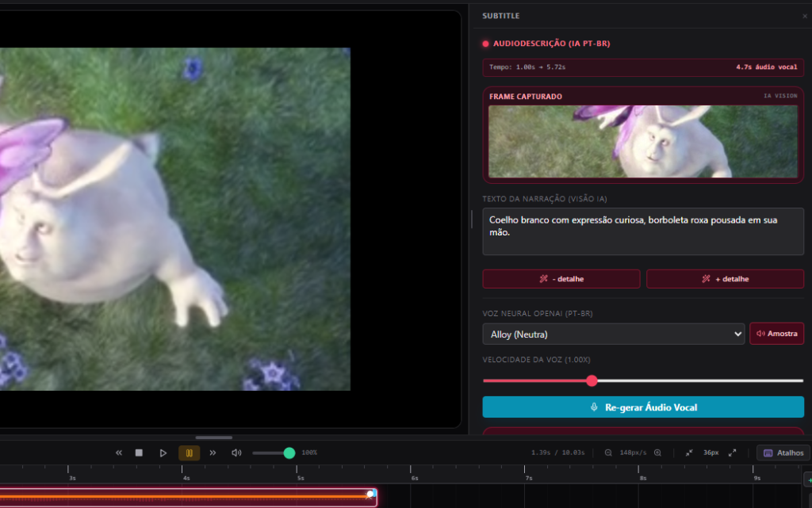The image size is (812, 508).
Task: Zoom out the timeline with minus magnifier
Action: [x=608, y=453]
